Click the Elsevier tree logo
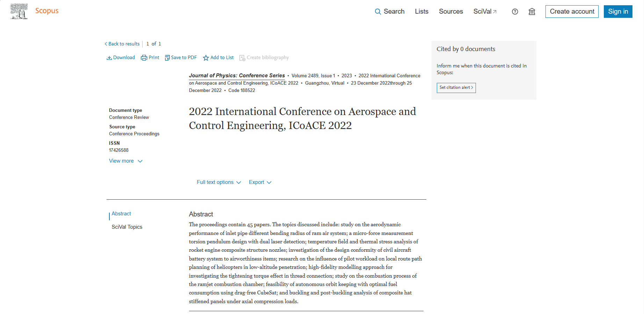This screenshot has height=314, width=644. click(19, 11)
